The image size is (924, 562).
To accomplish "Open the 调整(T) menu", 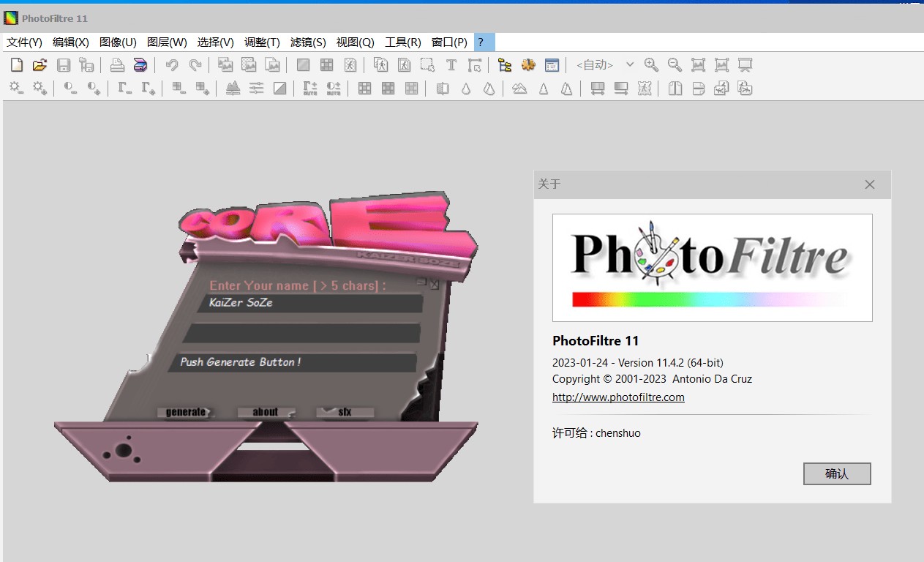I will point(262,42).
